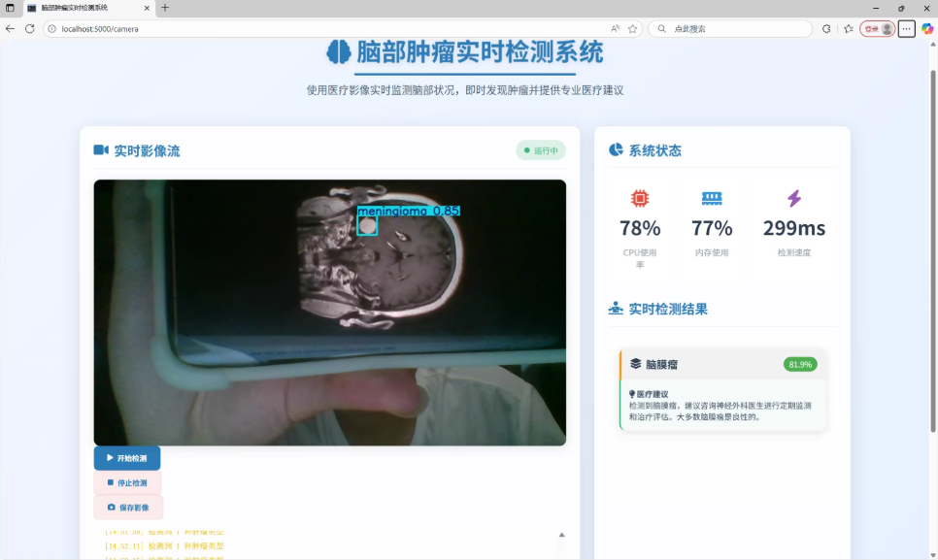Image resolution: width=938 pixels, height=560 pixels.
Task: Click the brain icon beside the page title
Action: pos(339,52)
